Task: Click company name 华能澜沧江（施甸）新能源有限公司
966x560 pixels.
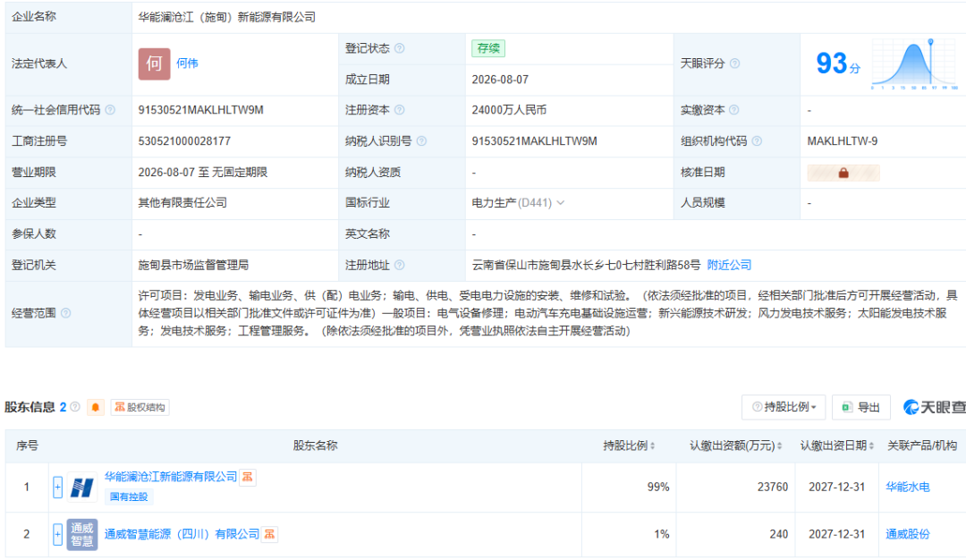Action: pyautogui.click(x=226, y=17)
